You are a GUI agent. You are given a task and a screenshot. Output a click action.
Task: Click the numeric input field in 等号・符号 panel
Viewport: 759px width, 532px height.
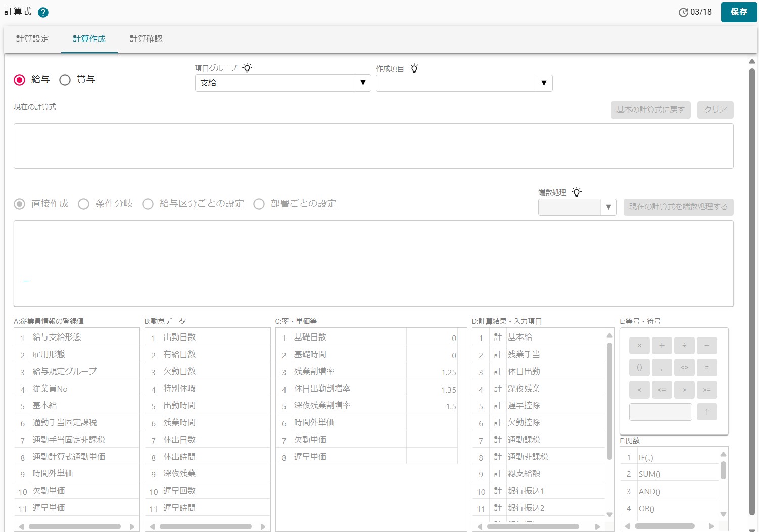[660, 412]
